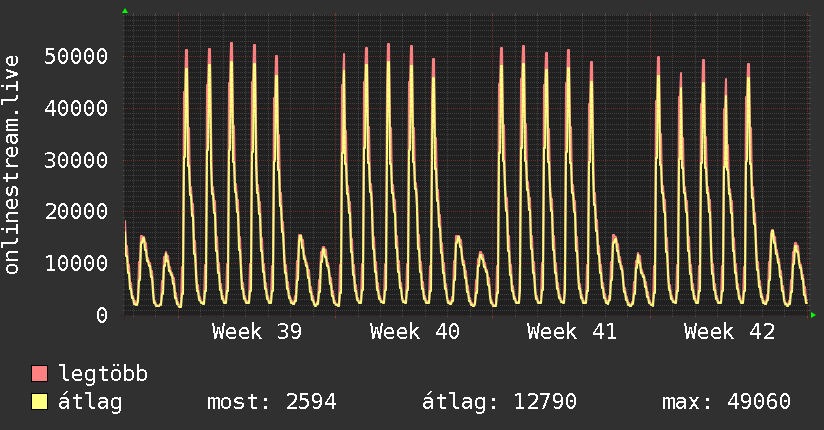Click the most: 2594 value
Screen dimensions: 824x430
tap(272, 402)
